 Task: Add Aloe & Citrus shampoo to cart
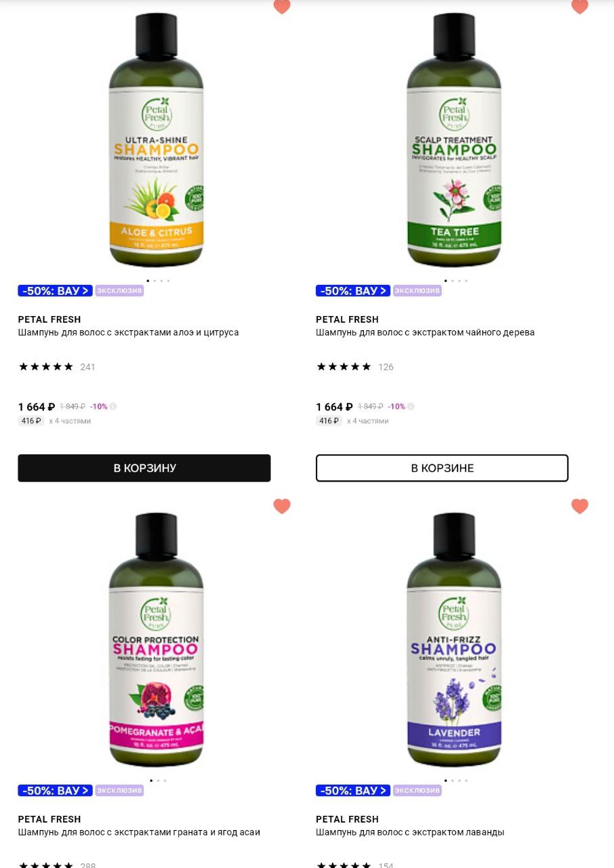pos(144,468)
